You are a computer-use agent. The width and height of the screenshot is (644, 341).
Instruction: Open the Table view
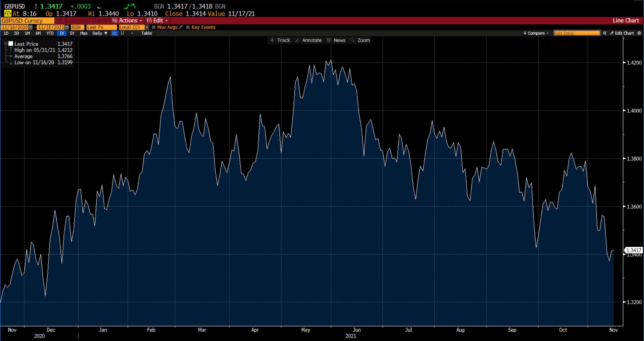pyautogui.click(x=146, y=33)
